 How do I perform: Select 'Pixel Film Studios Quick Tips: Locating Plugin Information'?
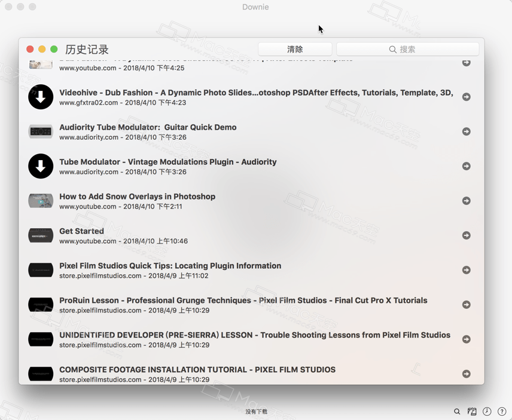pos(170,266)
